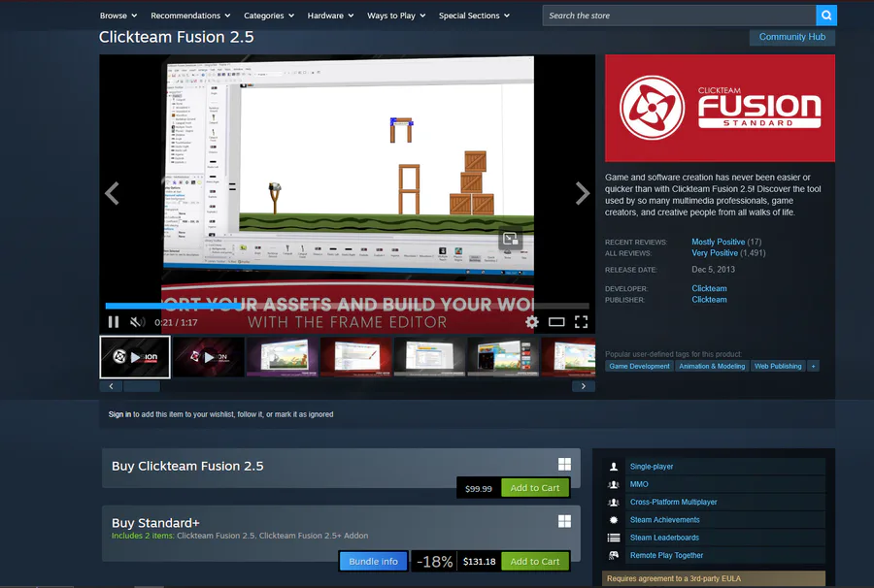This screenshot has width=874, height=588.
Task: Open the Clickteam developer link
Action: (x=709, y=288)
